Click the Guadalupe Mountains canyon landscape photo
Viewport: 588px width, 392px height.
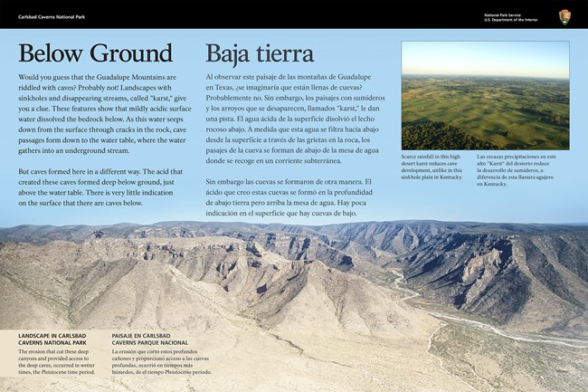[x=294, y=305]
